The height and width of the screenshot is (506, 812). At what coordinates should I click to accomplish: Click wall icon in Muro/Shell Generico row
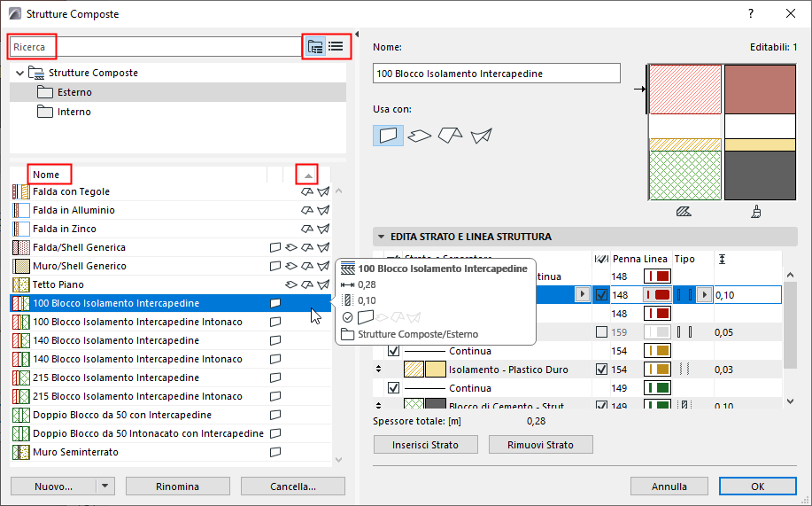(275, 266)
